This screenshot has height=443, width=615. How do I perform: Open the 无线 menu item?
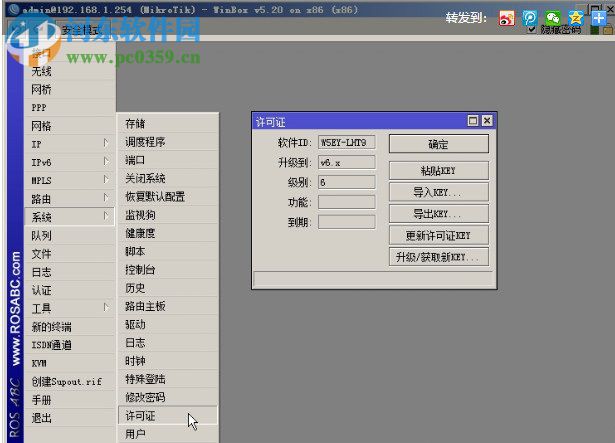pyautogui.click(x=69, y=71)
